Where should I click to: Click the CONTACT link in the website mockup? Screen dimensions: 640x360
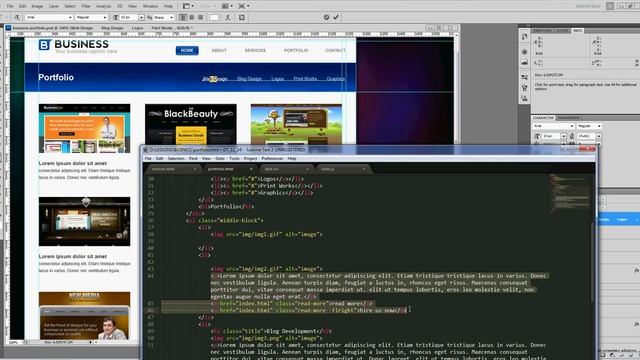335,50
